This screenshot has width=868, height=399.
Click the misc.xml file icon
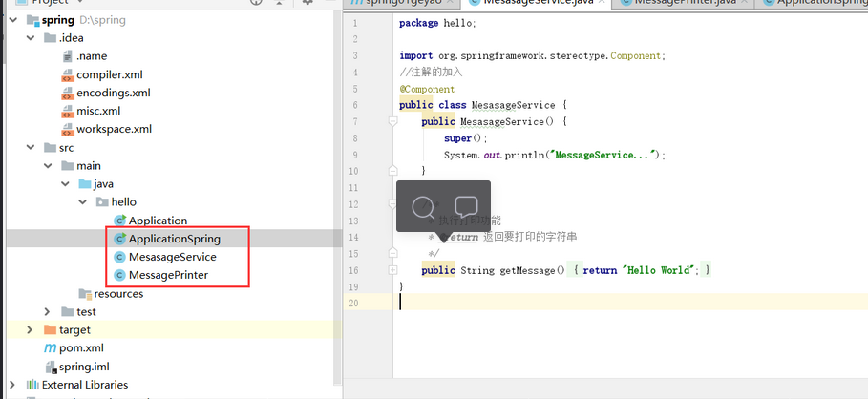click(68, 112)
